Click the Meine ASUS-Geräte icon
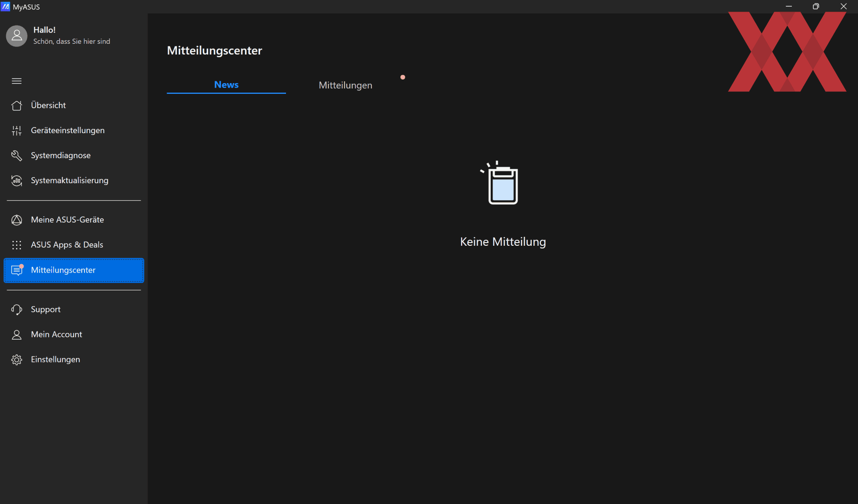 pyautogui.click(x=17, y=220)
